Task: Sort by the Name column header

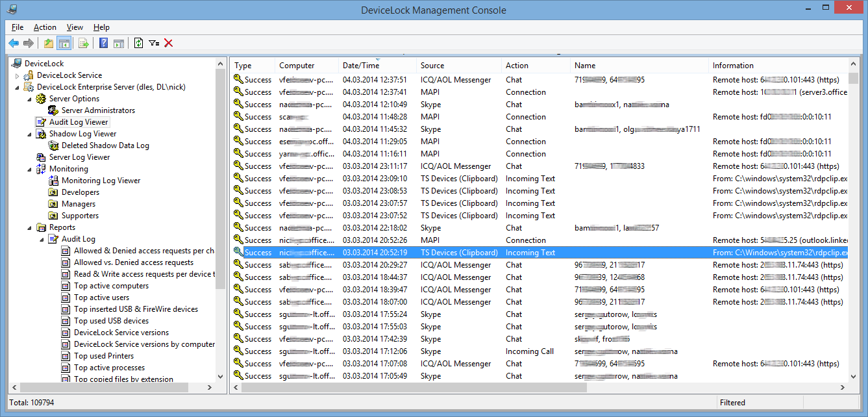Action: pos(639,66)
